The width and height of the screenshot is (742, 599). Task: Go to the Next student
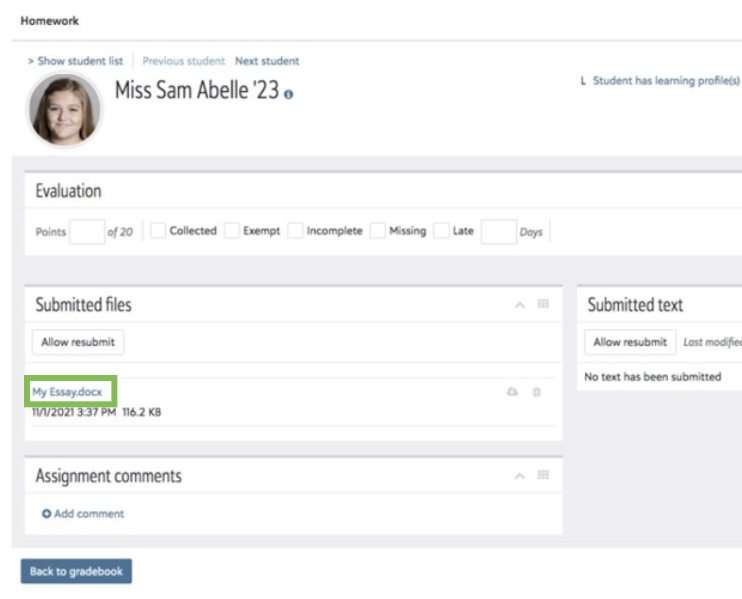click(x=267, y=61)
